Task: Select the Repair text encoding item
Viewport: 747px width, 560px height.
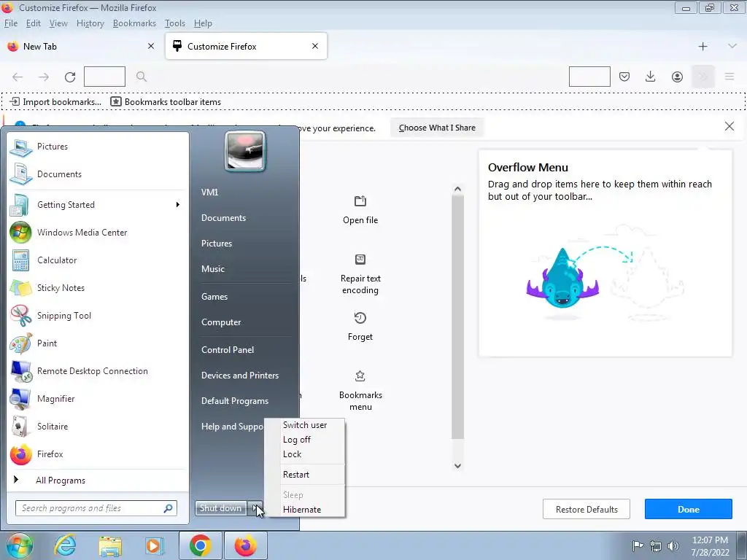Action: click(x=360, y=274)
